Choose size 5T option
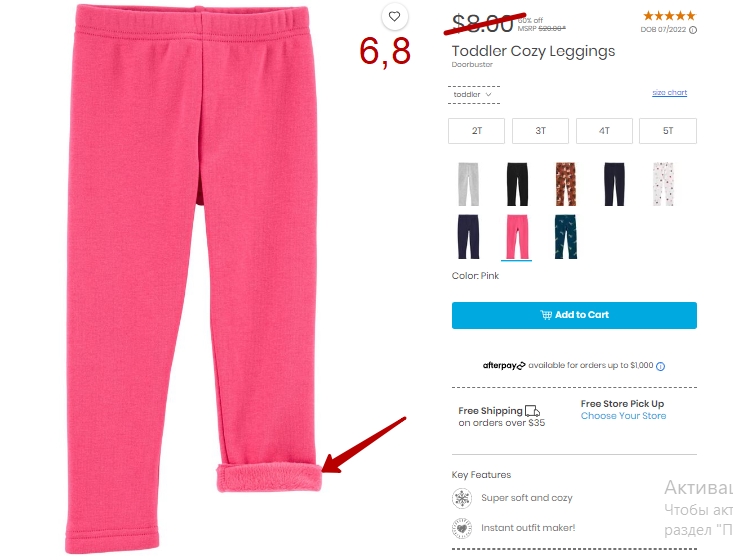 point(668,131)
